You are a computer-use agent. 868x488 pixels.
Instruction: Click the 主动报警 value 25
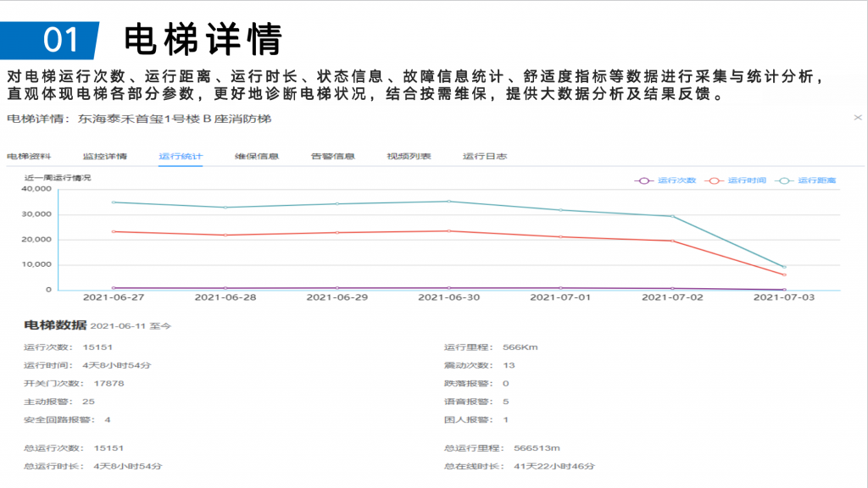point(88,402)
